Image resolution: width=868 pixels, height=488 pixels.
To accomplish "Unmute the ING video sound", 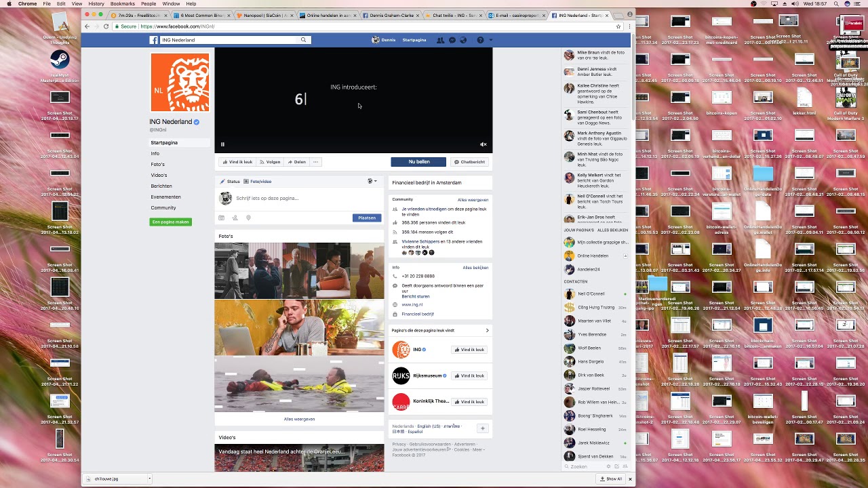I will coord(484,144).
